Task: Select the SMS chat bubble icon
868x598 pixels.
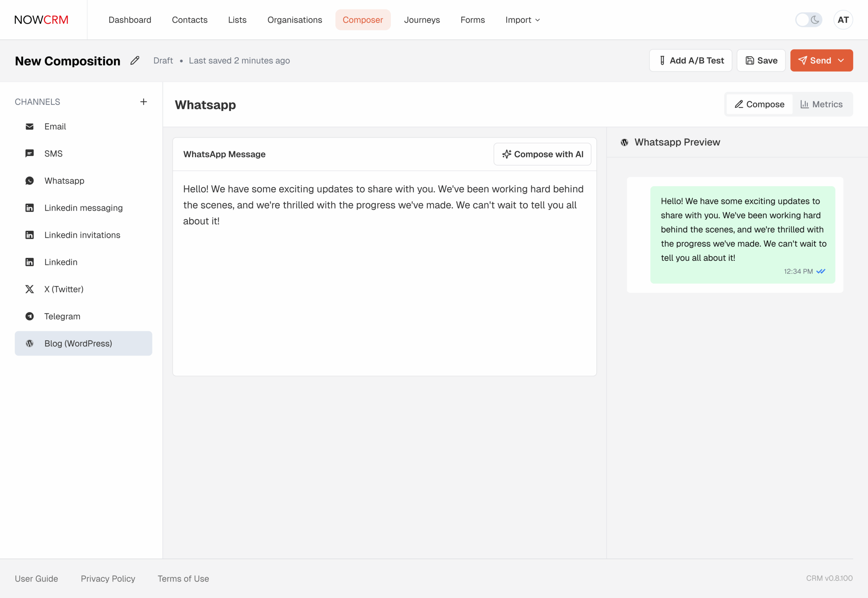Action: click(29, 154)
